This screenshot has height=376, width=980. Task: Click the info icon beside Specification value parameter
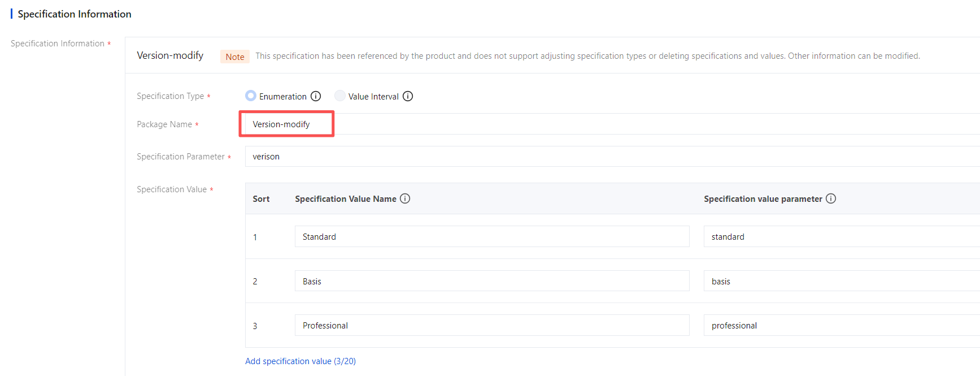(831, 198)
